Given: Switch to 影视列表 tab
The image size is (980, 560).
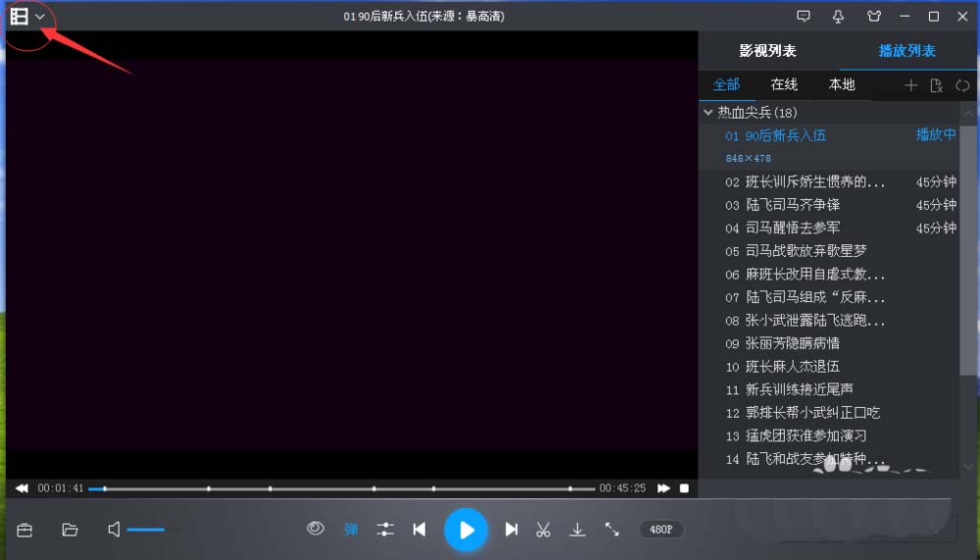Looking at the screenshot, I should (x=767, y=51).
